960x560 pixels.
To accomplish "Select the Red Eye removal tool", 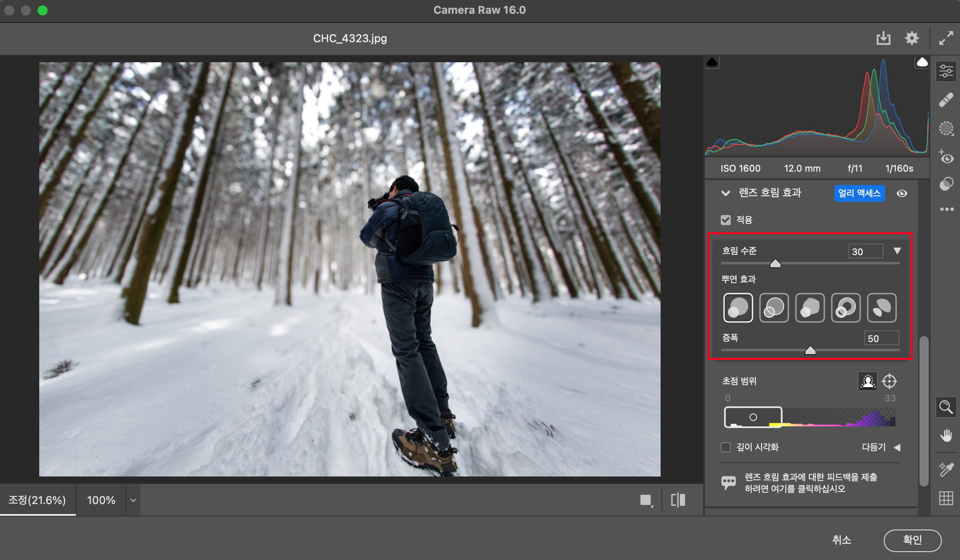I will 946,157.
